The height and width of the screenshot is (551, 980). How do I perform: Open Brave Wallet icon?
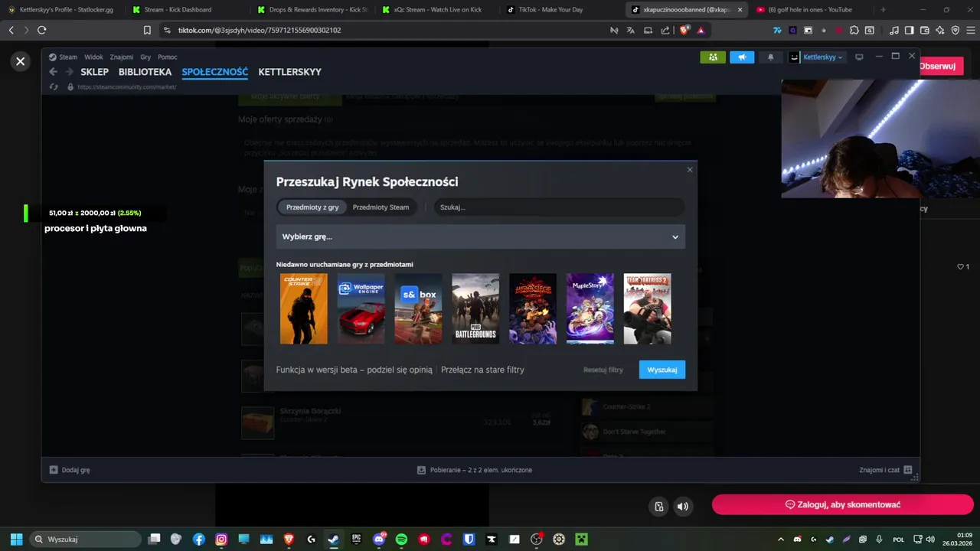[925, 30]
